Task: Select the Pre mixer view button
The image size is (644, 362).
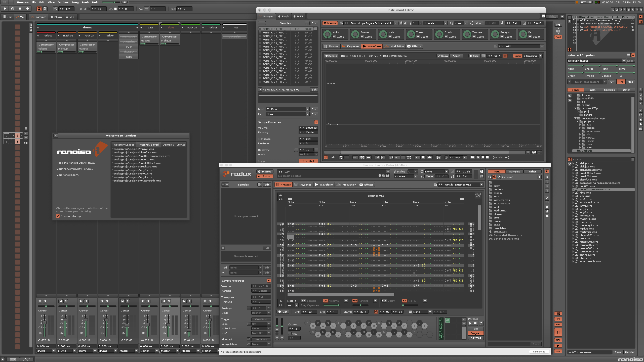Action: pos(558,25)
